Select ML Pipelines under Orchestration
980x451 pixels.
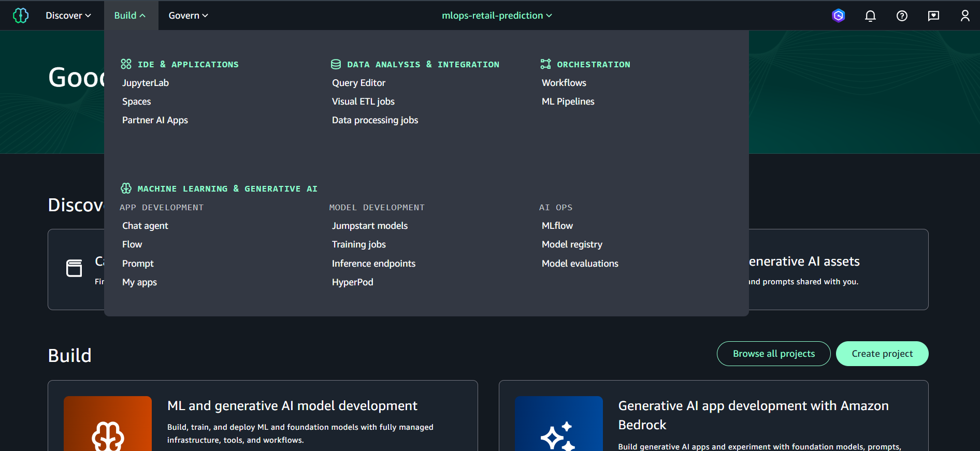click(x=568, y=101)
